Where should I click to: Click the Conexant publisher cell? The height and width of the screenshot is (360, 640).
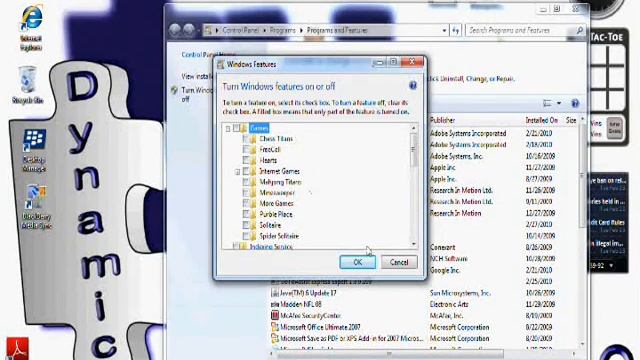tap(442, 247)
